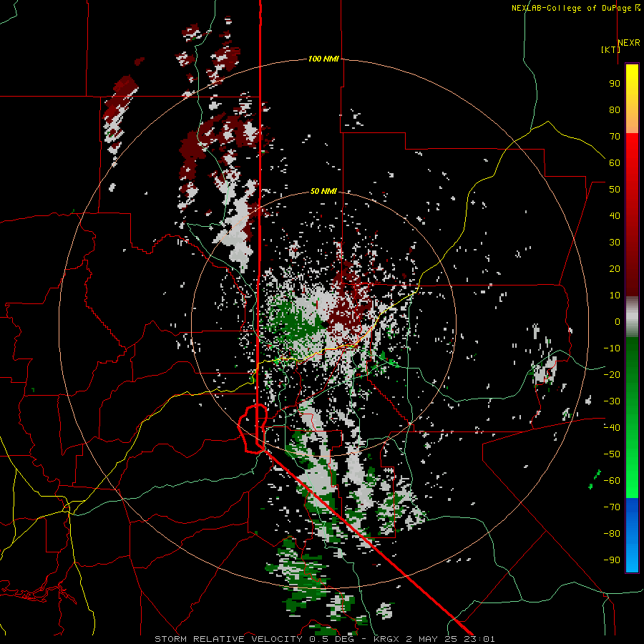The image size is (644, 644).
Task: Click the 90 value on velocity scale
Action: [615, 84]
